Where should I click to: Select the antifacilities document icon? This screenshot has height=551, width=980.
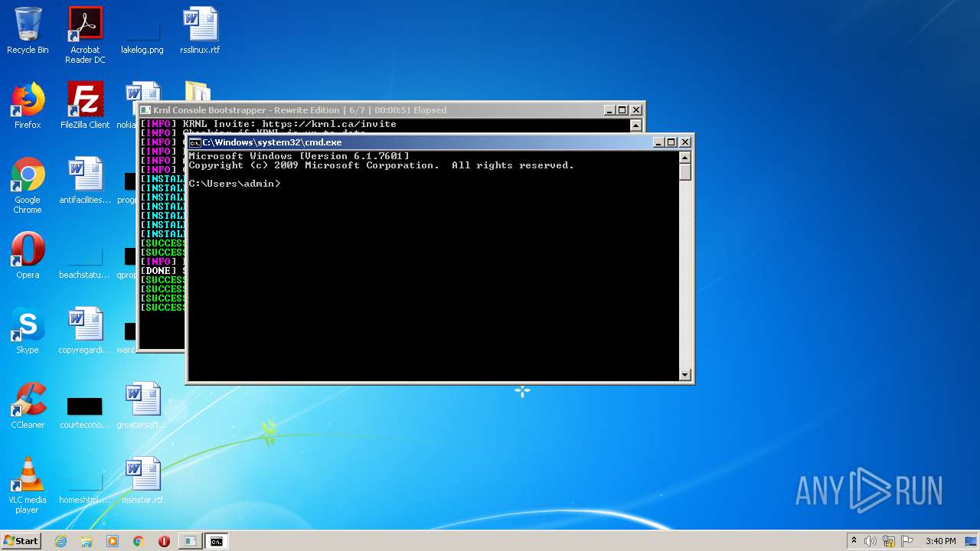85,181
